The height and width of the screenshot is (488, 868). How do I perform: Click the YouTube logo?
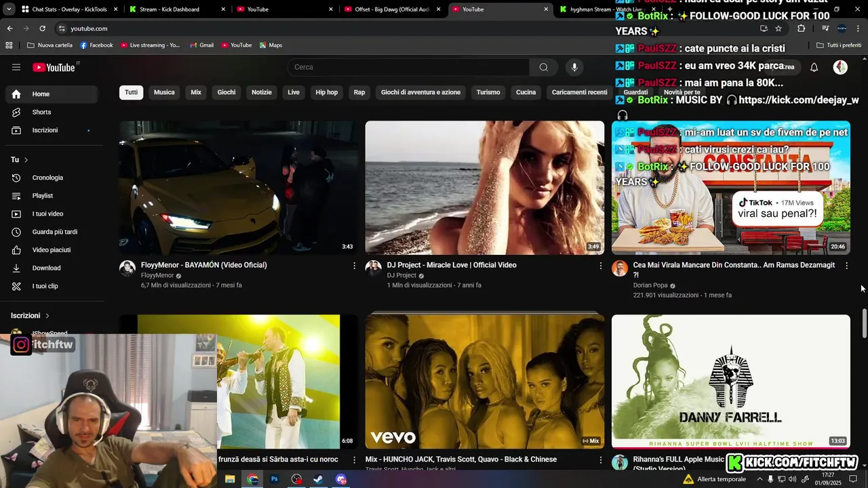pyautogui.click(x=54, y=67)
